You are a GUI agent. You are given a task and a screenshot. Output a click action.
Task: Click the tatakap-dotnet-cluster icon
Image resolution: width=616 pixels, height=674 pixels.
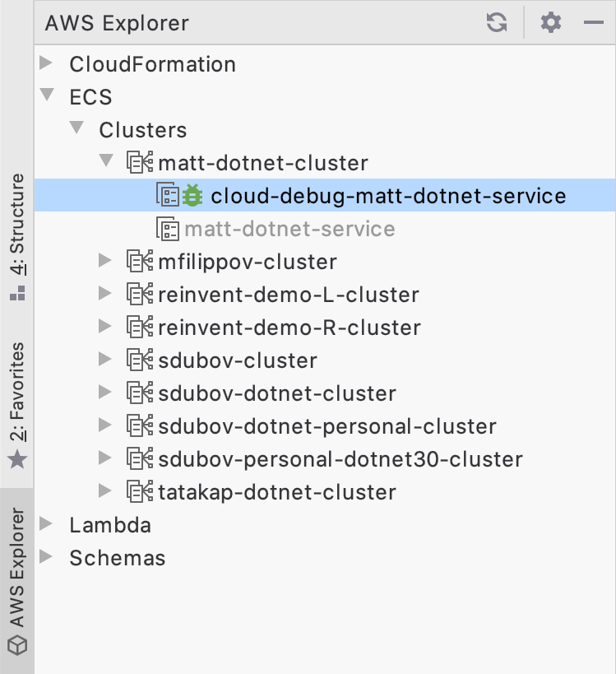pos(140,492)
